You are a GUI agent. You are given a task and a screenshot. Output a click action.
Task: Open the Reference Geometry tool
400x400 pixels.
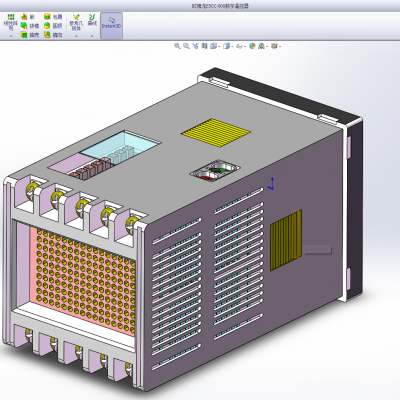76,22
